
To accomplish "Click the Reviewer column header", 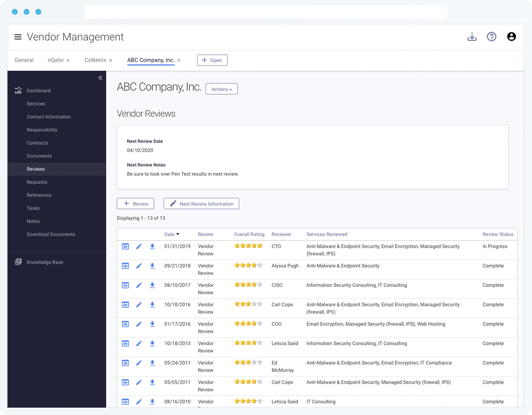I will 281,234.
